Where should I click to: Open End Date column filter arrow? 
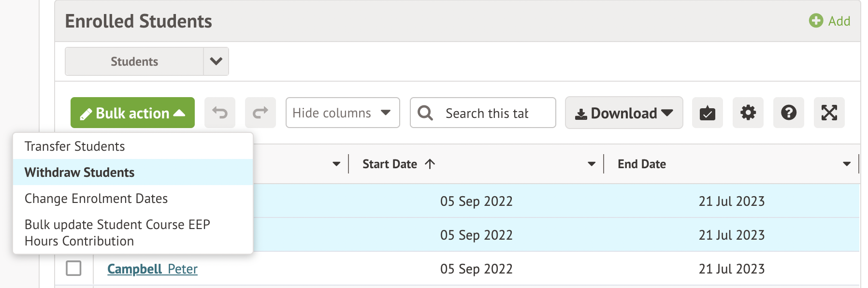click(x=846, y=164)
